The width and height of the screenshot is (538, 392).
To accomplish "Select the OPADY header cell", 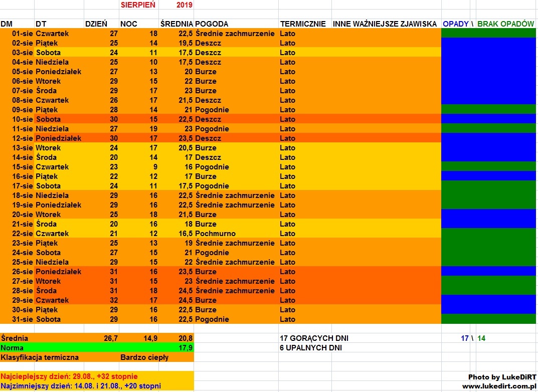I will (455, 24).
